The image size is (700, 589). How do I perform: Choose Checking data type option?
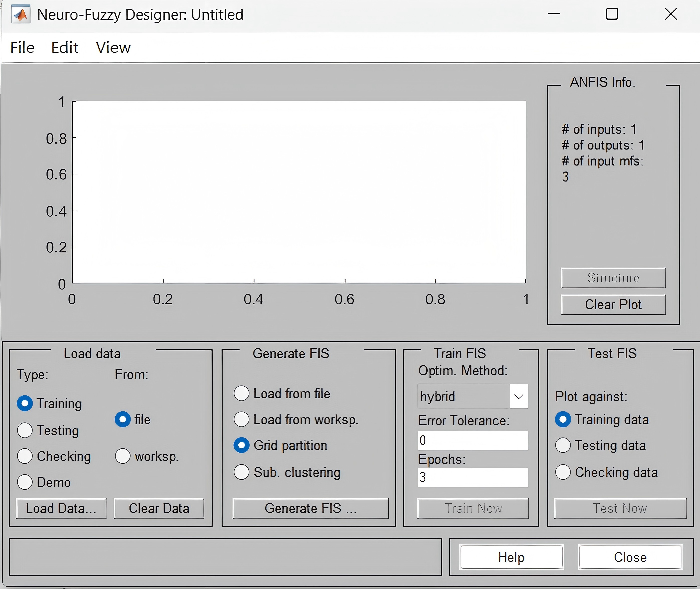click(x=25, y=456)
